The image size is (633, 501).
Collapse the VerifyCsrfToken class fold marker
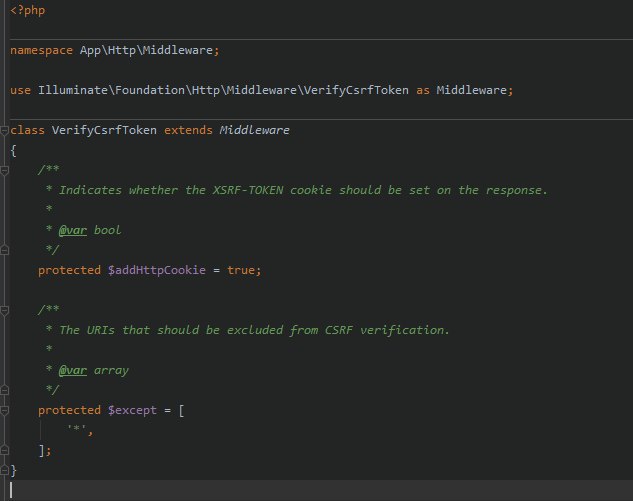(4, 130)
